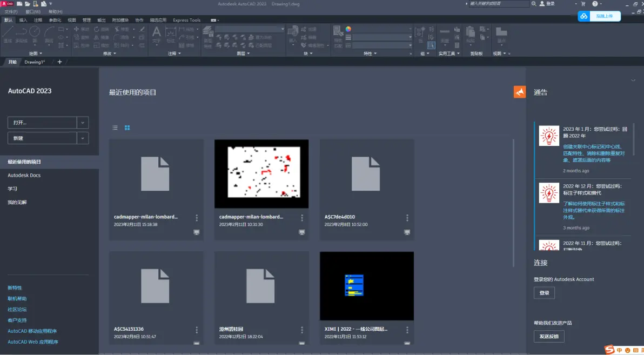Select the Move (移动) tool
This screenshot has width=644, height=355.
[x=82, y=29]
